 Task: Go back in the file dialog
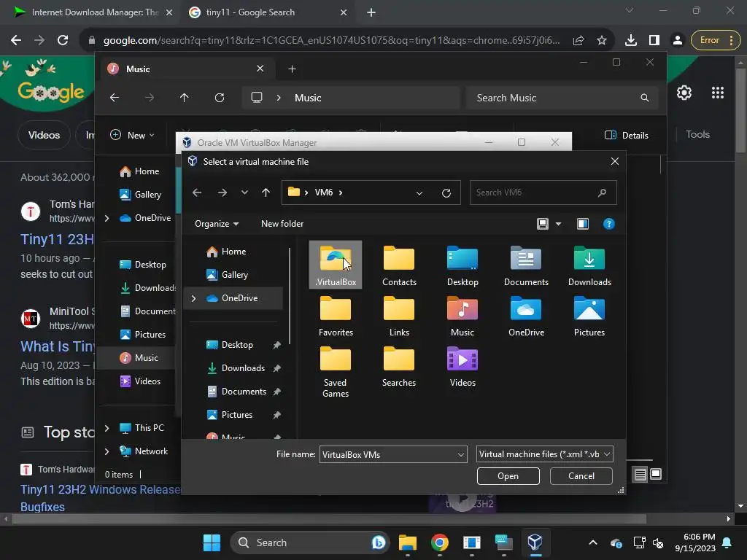197,192
